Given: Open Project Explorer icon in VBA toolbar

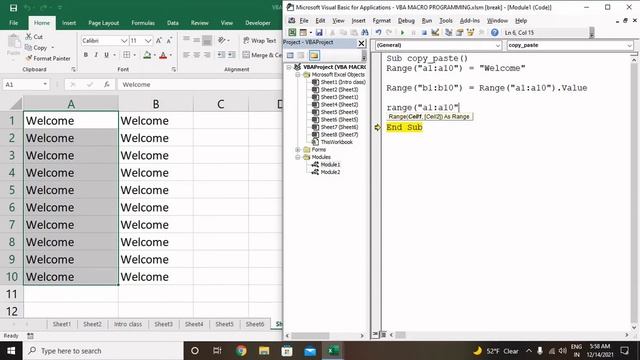Looking at the screenshot, I should 449,32.
